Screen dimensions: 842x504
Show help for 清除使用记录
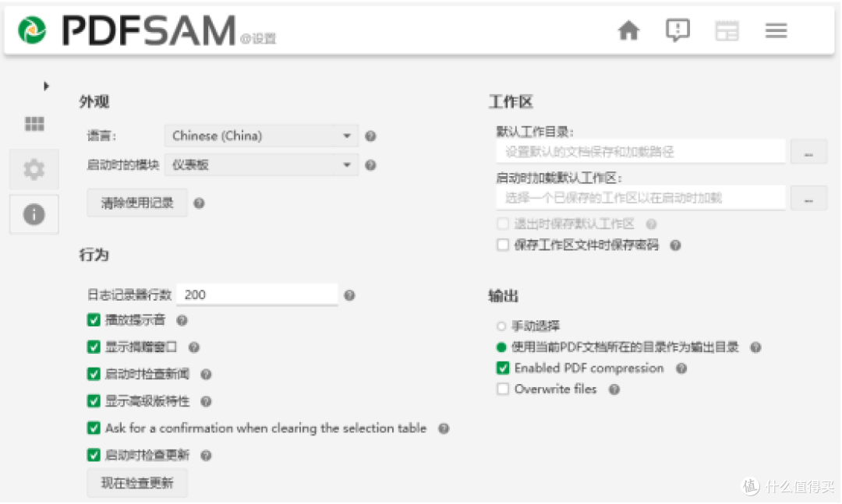[200, 203]
